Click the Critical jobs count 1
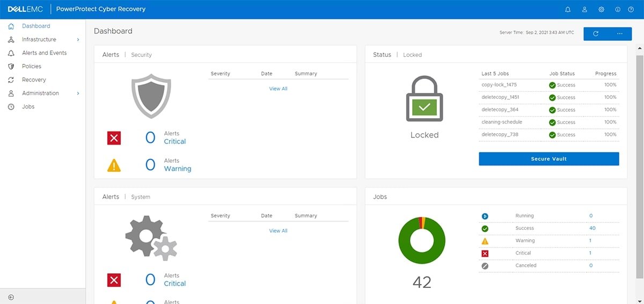Viewport: 644px width, 304px height. 590,253
